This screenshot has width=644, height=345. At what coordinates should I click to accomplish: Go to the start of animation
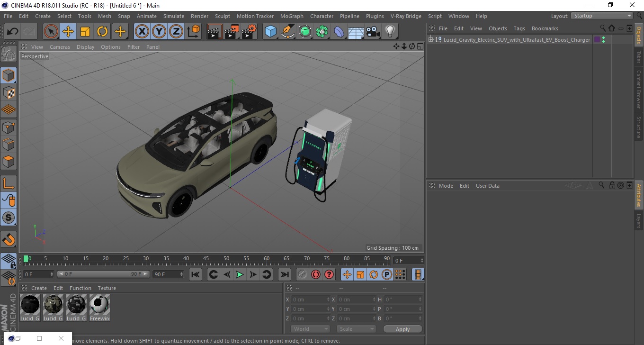(196, 274)
